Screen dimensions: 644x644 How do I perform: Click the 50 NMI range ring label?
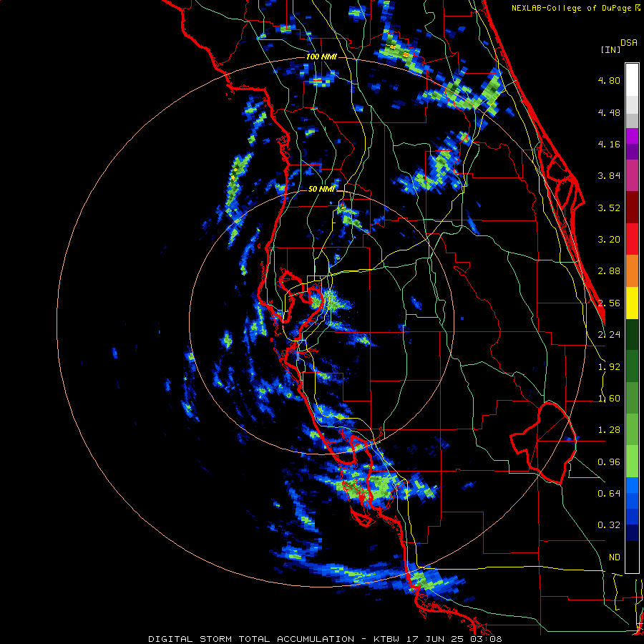tap(321, 189)
